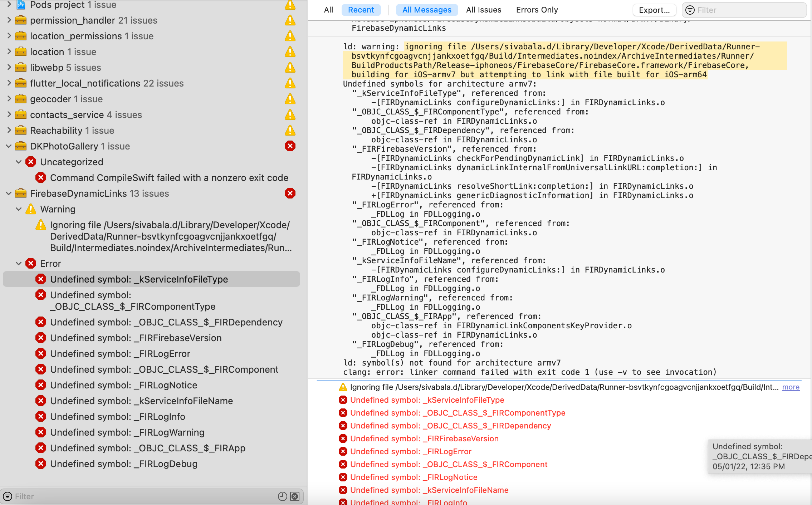Select Undefined symbol _OBJC_CLASS_$_FIRComponentType in navigator
812x505 pixels.
(x=151, y=301)
